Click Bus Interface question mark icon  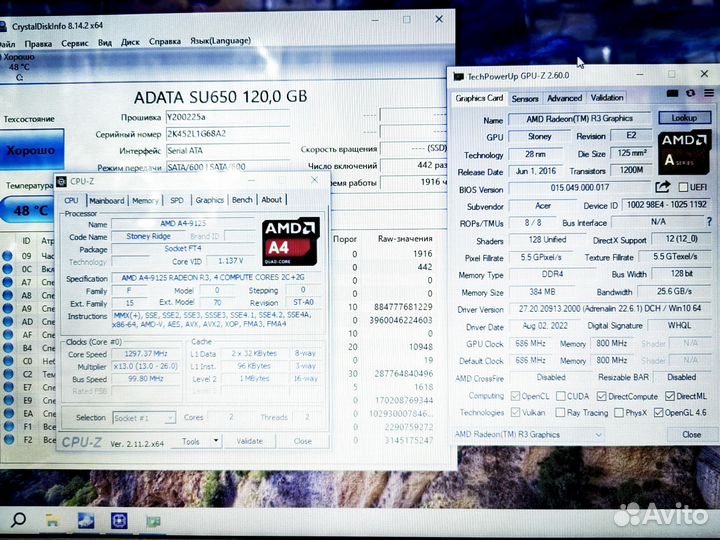point(710,222)
